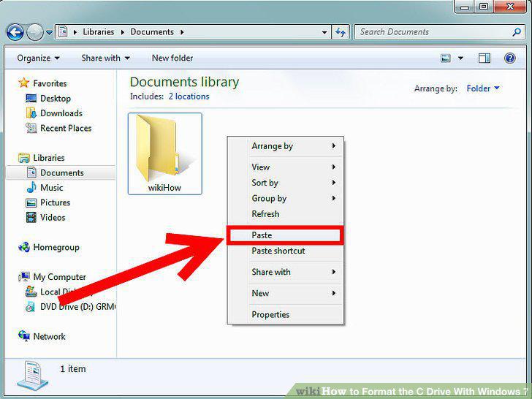The image size is (532, 399).
Task: Open My Computer in navigation pane
Action: point(60,277)
